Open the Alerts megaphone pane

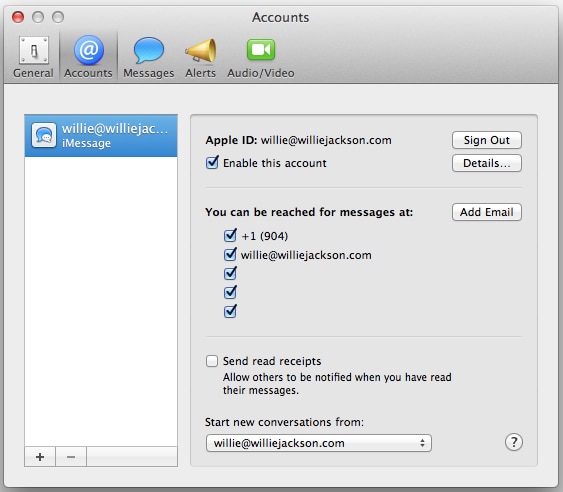(x=200, y=57)
